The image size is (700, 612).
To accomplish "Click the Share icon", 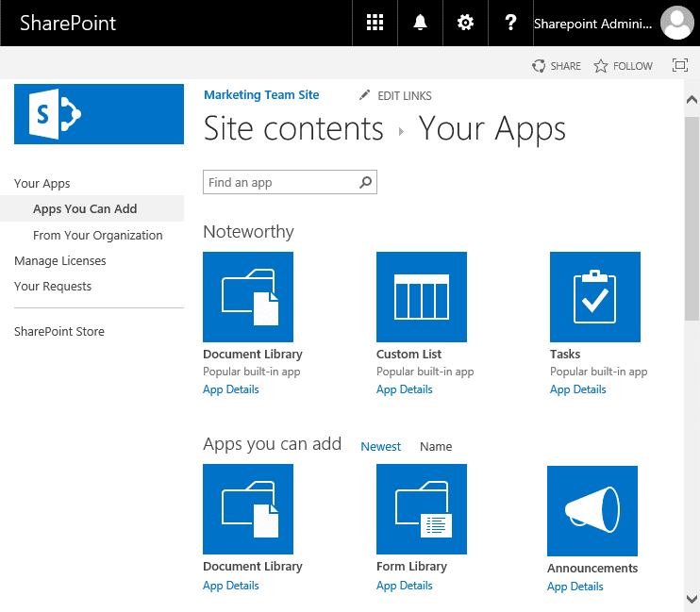I will (539, 66).
